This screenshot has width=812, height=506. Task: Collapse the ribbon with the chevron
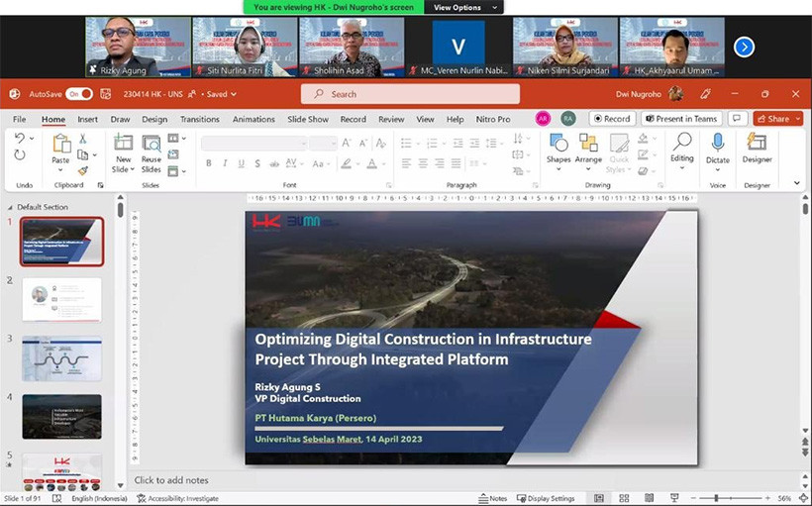797,183
